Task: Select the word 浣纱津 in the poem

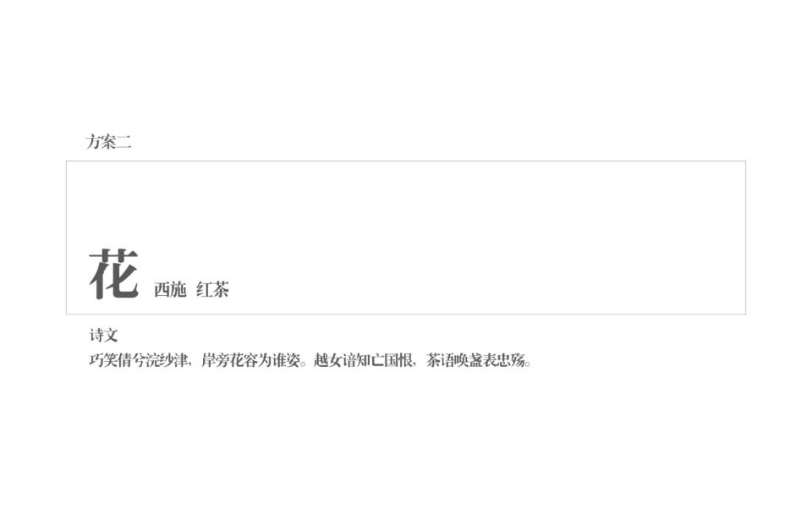Action: [167, 360]
